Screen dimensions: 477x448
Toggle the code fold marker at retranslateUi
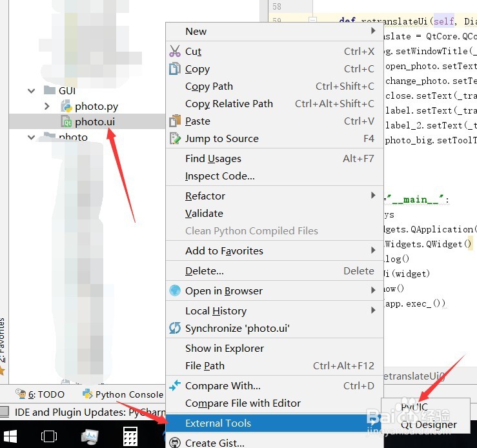pos(312,20)
